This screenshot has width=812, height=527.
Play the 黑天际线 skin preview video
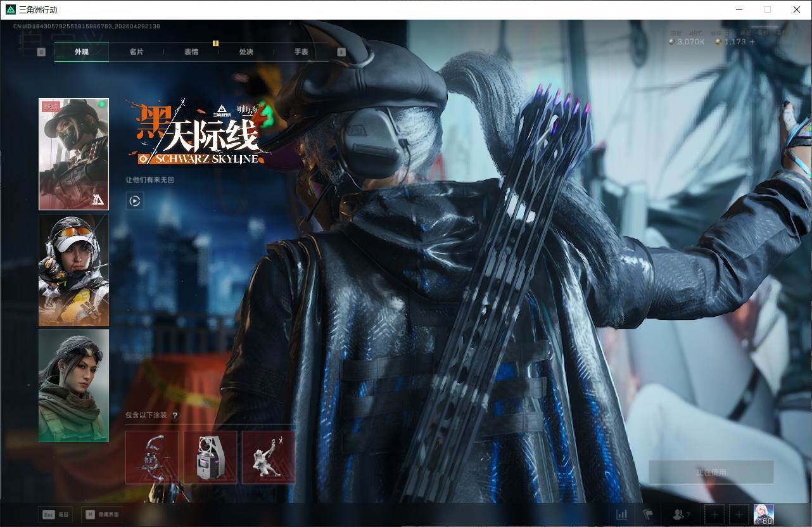(134, 201)
